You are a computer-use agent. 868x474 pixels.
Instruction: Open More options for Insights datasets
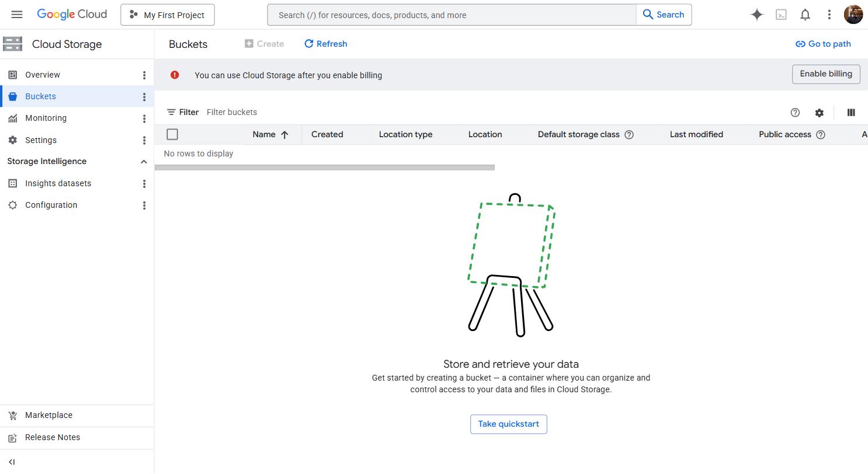[x=144, y=183]
